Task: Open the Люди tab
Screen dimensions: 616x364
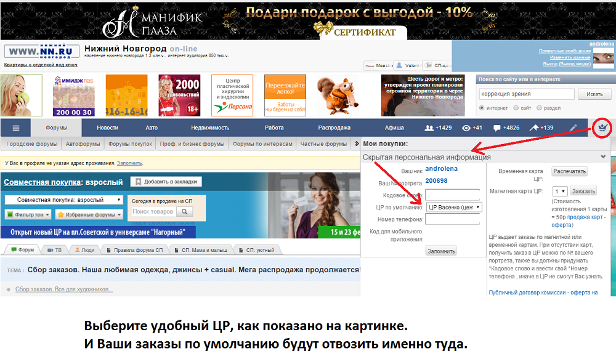Action: [x=84, y=249]
